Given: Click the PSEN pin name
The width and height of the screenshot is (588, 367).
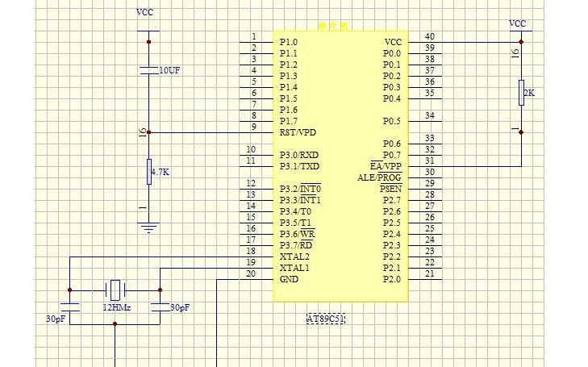Looking at the screenshot, I should pyautogui.click(x=390, y=189).
